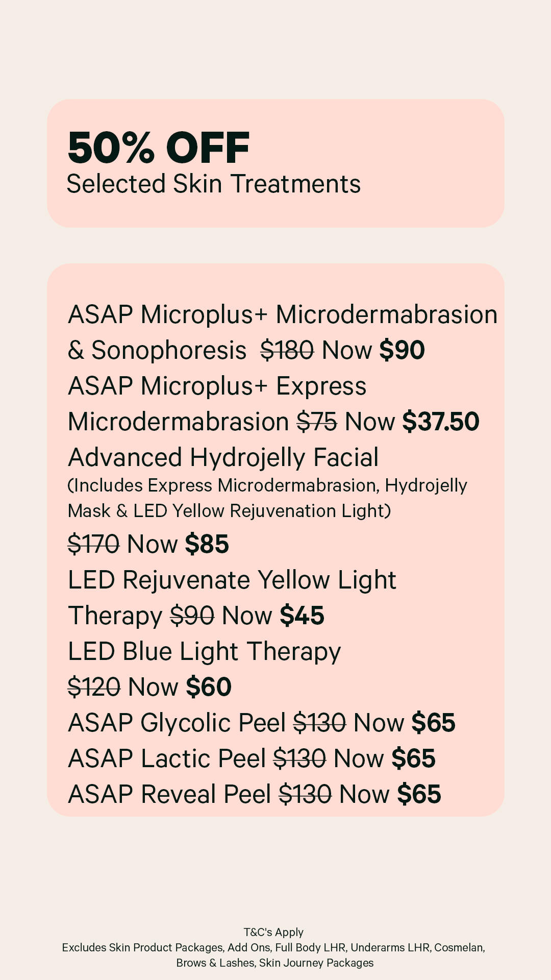The image size is (551, 980).
Task: Select the 'ASAP Reveal Peel' offer
Action: coord(169,795)
